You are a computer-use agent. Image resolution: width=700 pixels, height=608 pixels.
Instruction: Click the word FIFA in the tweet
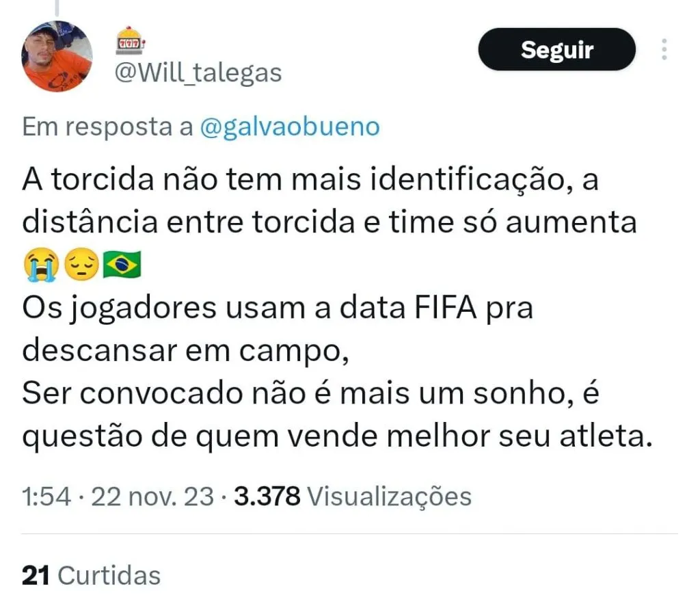point(446,308)
